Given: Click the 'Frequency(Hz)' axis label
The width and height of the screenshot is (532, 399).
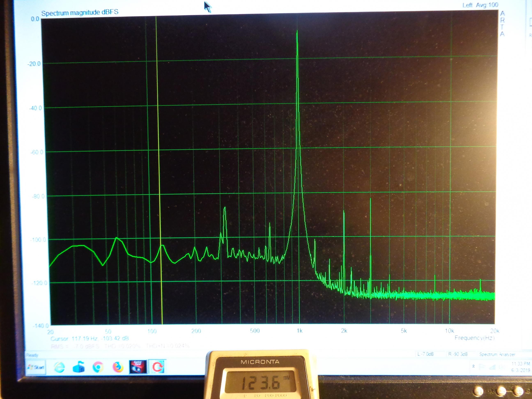Looking at the screenshot, I should coord(474,338).
